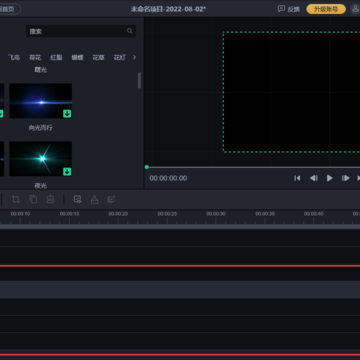
Task: Click the edit pencil toolbar icon
Action: point(111,199)
